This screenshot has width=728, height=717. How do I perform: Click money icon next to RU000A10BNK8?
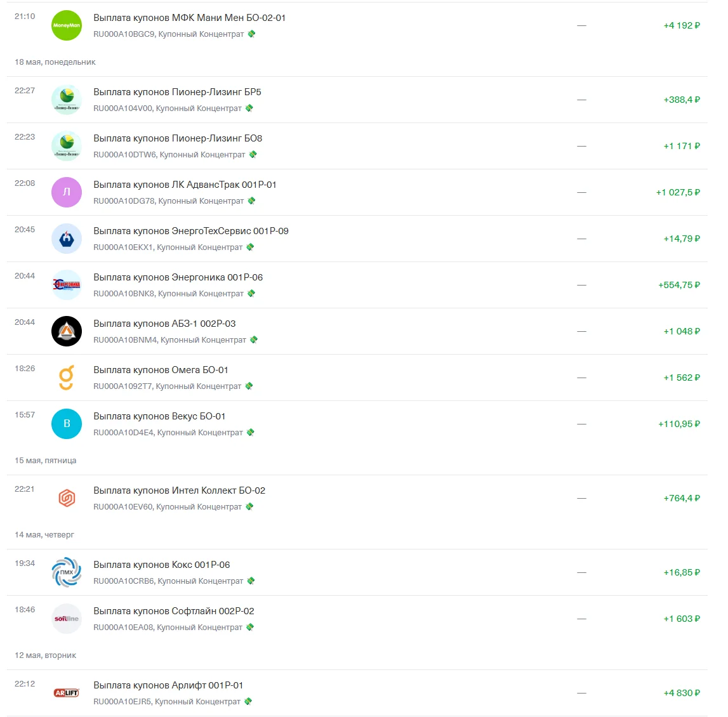(251, 294)
